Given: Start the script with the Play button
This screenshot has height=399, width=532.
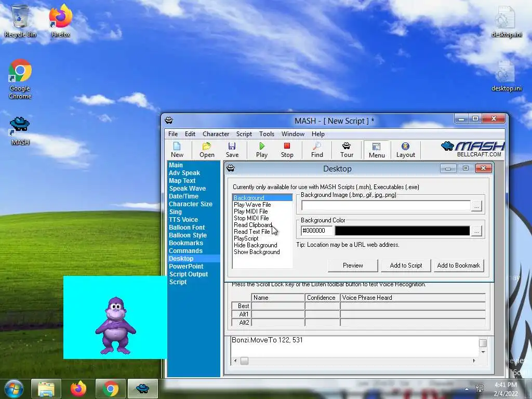Looking at the screenshot, I should click(x=262, y=150).
